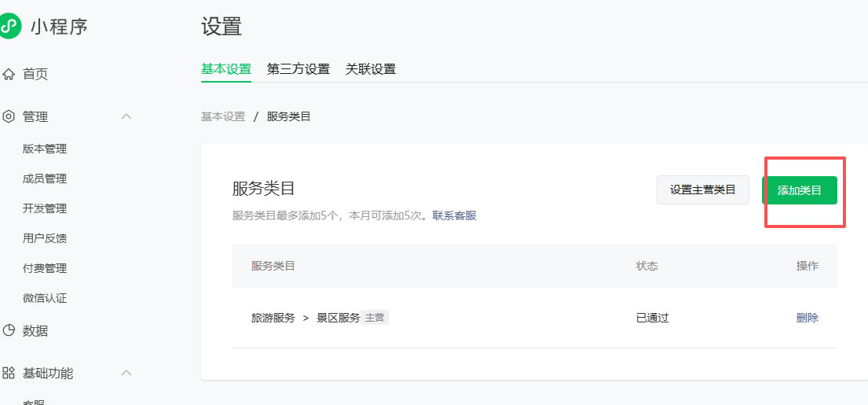This screenshot has width=868, height=405.
Task: Click the 景区服务 category text
Action: (x=339, y=318)
